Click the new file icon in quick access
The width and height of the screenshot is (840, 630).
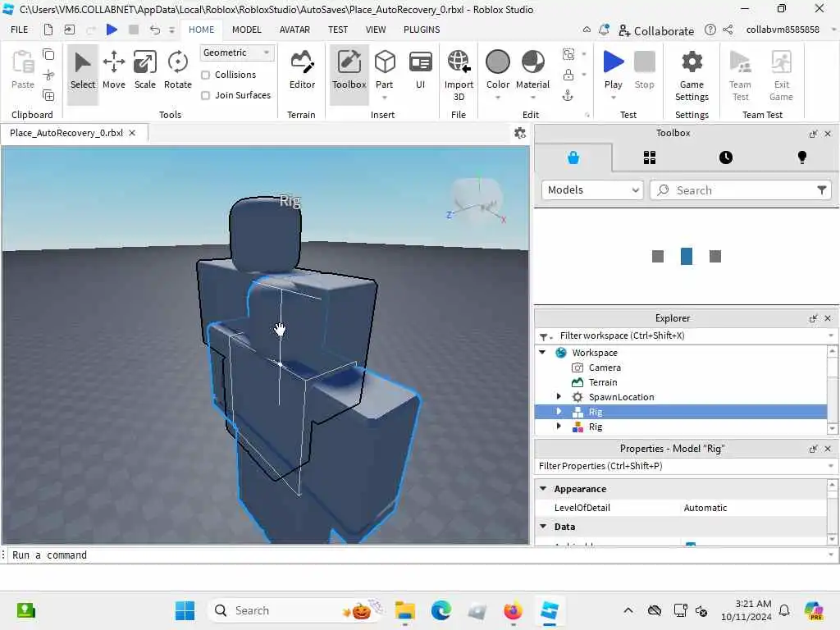pos(48,30)
